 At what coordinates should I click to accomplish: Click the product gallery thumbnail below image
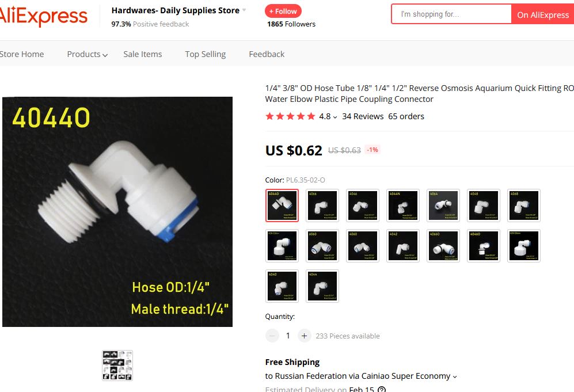(117, 366)
